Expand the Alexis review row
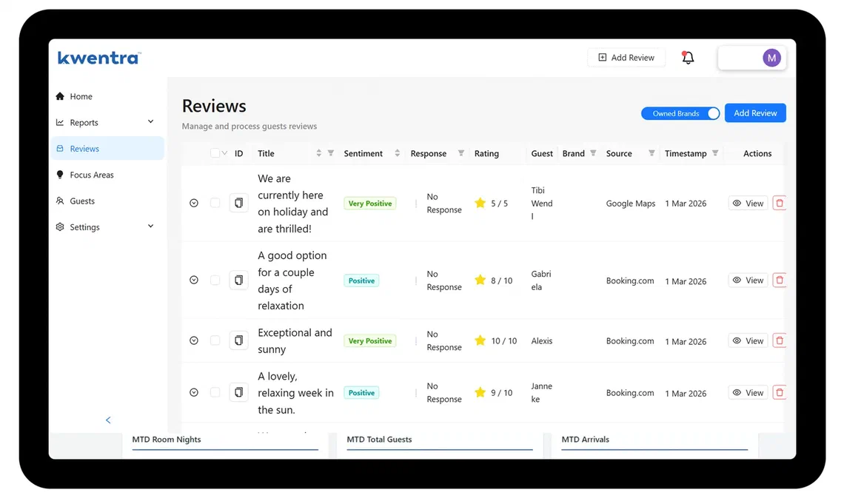This screenshot has width=844, height=504. click(194, 340)
